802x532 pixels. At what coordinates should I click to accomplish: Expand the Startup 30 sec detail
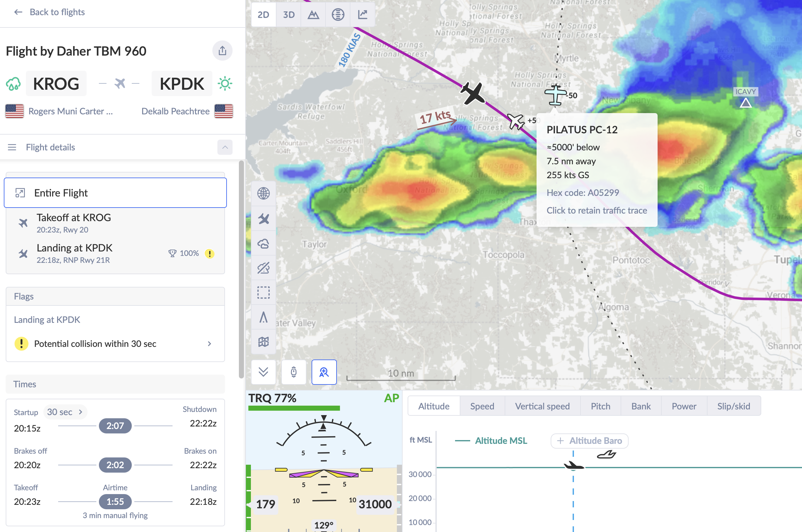[x=65, y=412]
